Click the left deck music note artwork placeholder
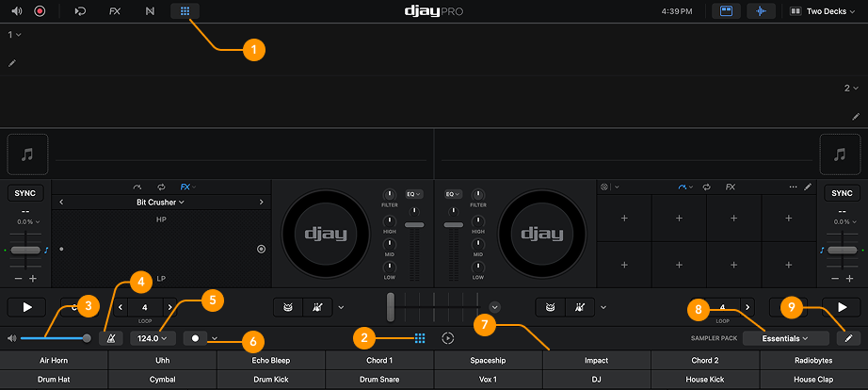 click(x=27, y=154)
